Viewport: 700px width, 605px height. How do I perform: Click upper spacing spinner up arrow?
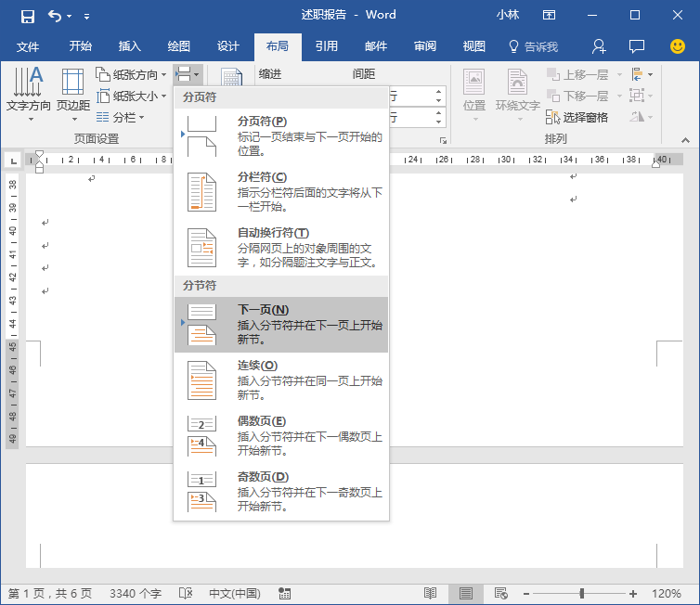coord(439,91)
